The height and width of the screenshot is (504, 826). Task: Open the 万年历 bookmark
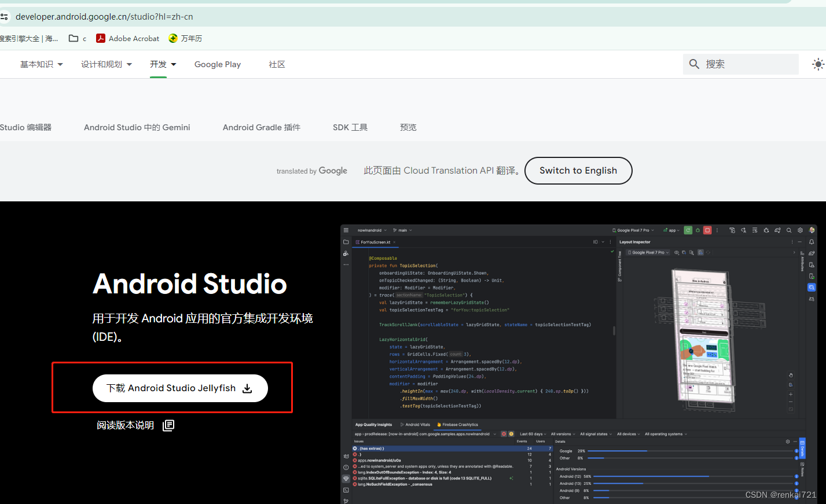coord(185,38)
